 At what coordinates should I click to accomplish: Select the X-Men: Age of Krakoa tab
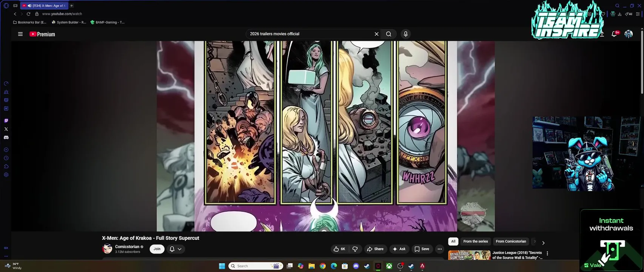[44, 6]
